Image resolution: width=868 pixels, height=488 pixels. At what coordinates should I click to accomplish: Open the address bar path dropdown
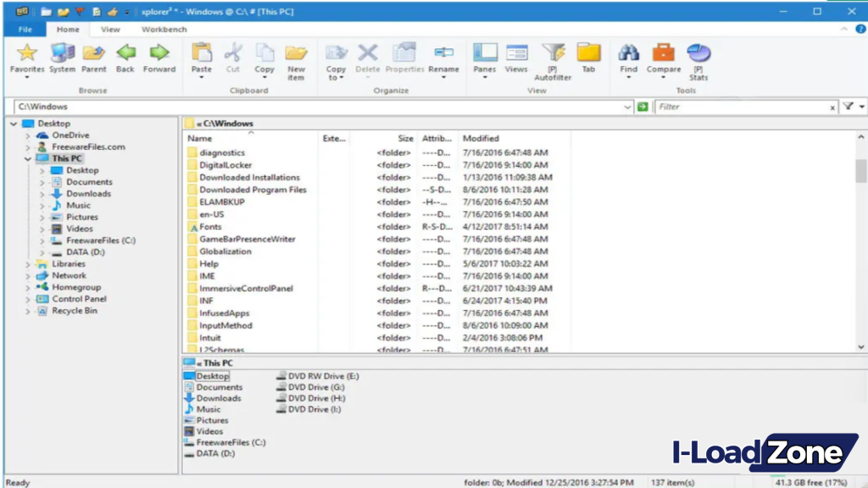pyautogui.click(x=627, y=107)
